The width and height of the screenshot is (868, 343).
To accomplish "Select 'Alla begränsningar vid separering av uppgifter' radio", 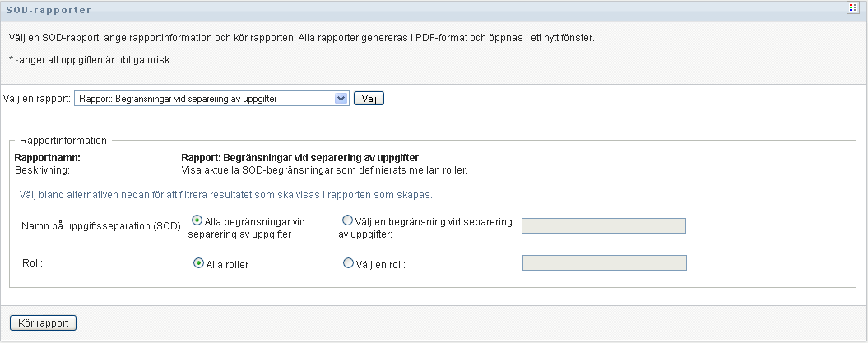I will coord(197,220).
